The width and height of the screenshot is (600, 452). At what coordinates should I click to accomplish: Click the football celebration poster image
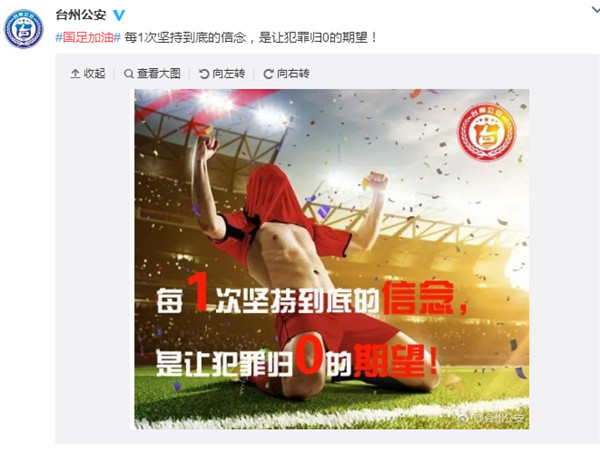pos(332,259)
